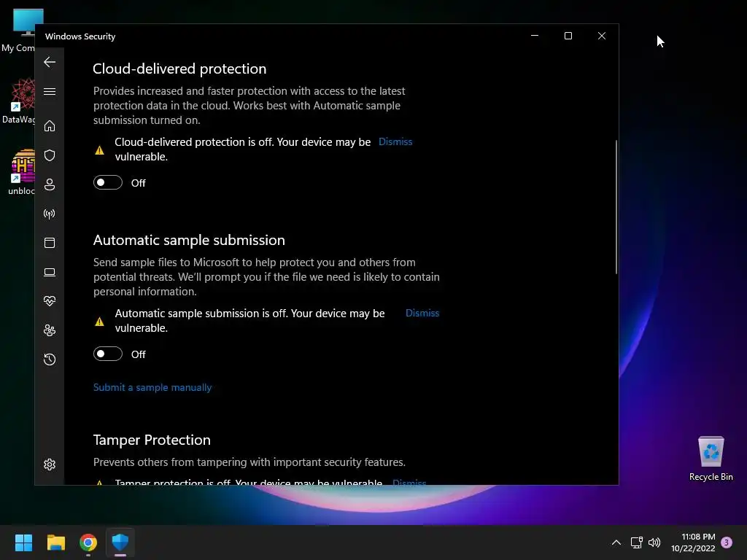This screenshot has height=560, width=747.
Task: Click the Automatic sample submission warning triangle
Action: tap(99, 322)
